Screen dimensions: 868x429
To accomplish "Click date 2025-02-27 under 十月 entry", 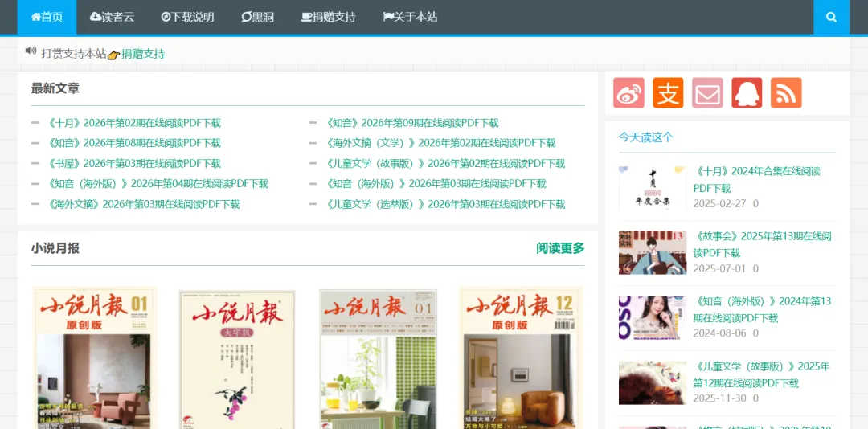I will [719, 203].
